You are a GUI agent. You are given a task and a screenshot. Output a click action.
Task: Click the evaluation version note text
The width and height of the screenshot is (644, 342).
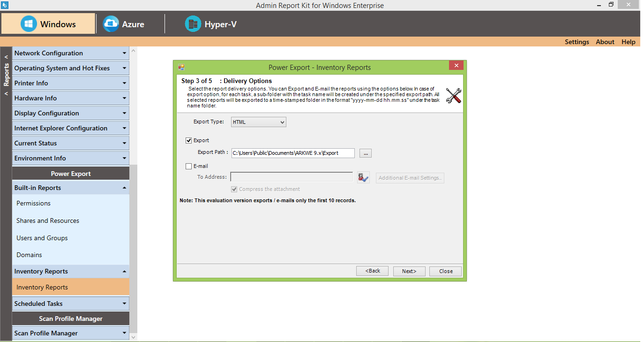(x=268, y=200)
